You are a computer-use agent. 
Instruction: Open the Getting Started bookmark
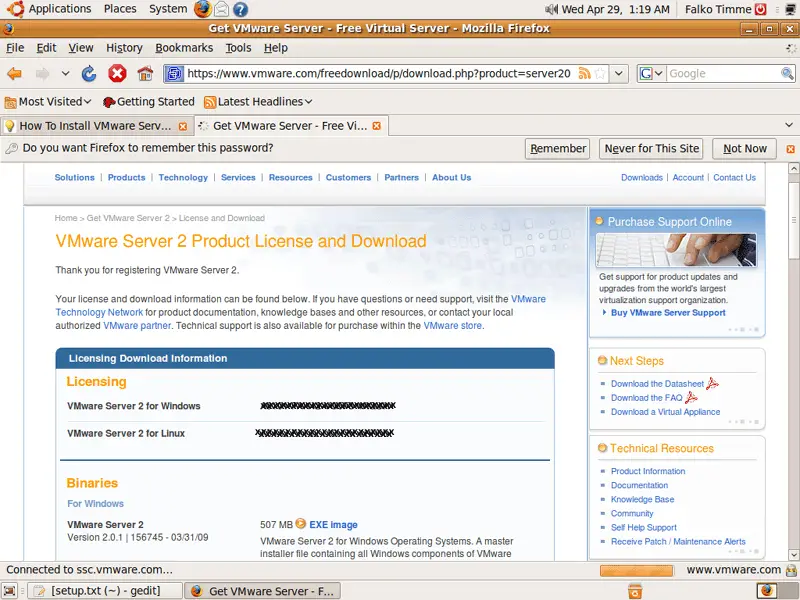tap(148, 102)
